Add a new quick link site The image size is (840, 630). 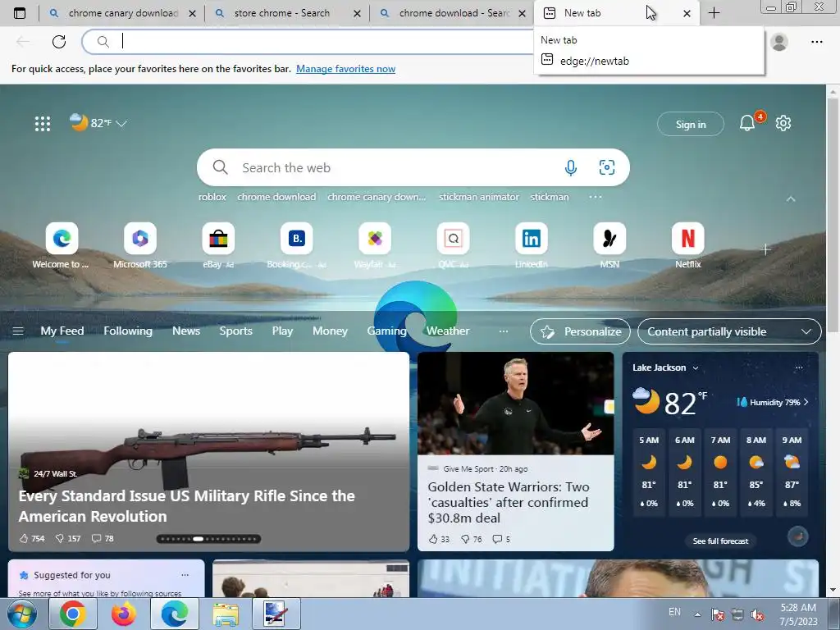(765, 249)
